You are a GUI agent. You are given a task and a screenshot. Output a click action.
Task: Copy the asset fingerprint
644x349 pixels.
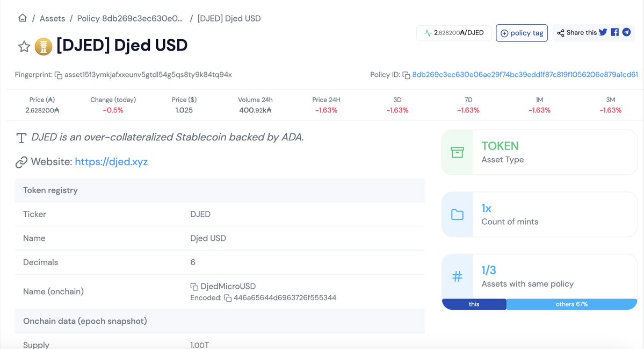tap(59, 75)
